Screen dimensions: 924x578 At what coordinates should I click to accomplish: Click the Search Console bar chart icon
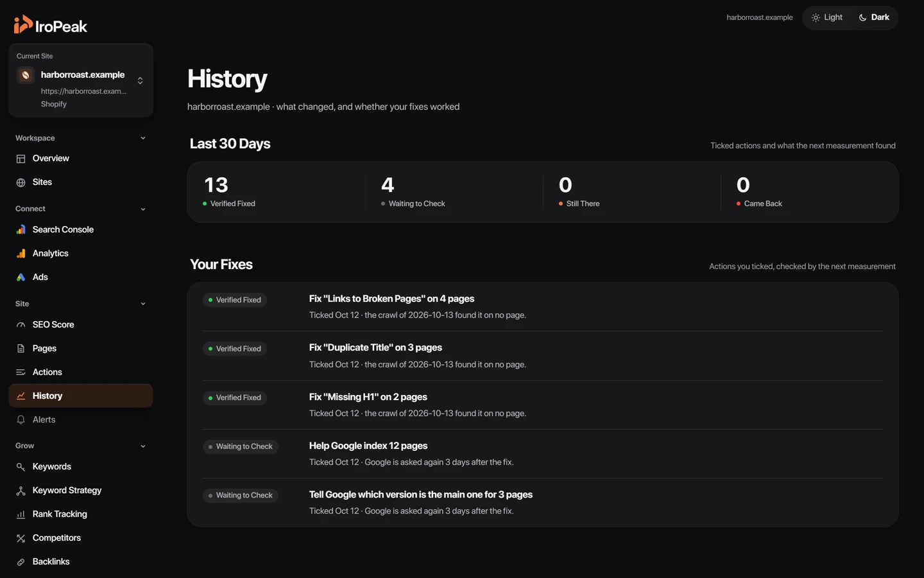[x=21, y=229]
